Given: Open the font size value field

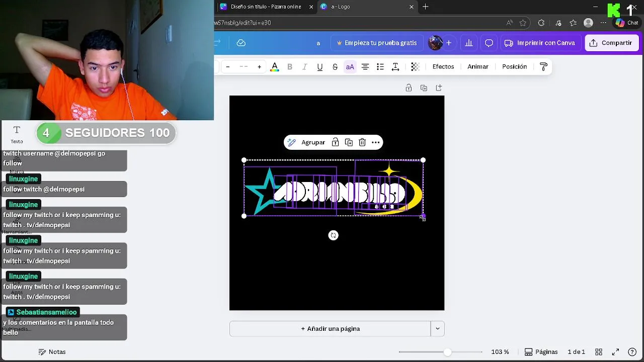Looking at the screenshot, I should click(x=244, y=66).
